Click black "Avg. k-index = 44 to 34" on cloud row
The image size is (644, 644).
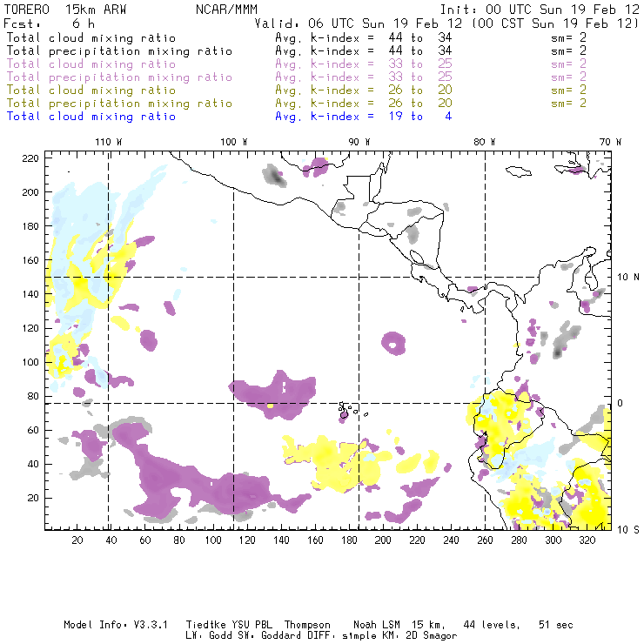[364, 37]
